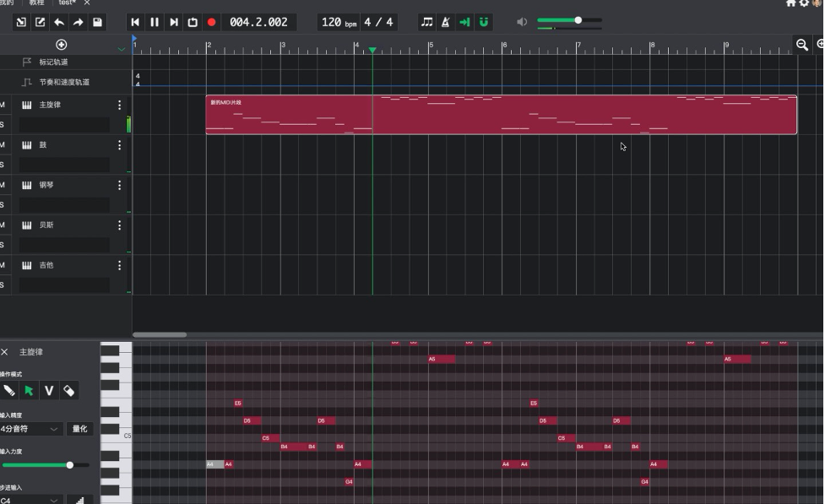825x504 pixels.
Task: Open settings via the gear icon
Action: click(804, 3)
